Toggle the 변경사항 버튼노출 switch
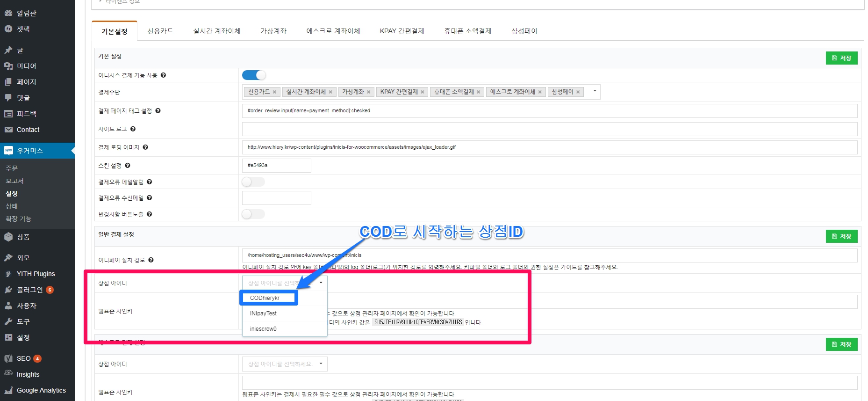Image resolution: width=868 pixels, height=401 pixels. [253, 214]
